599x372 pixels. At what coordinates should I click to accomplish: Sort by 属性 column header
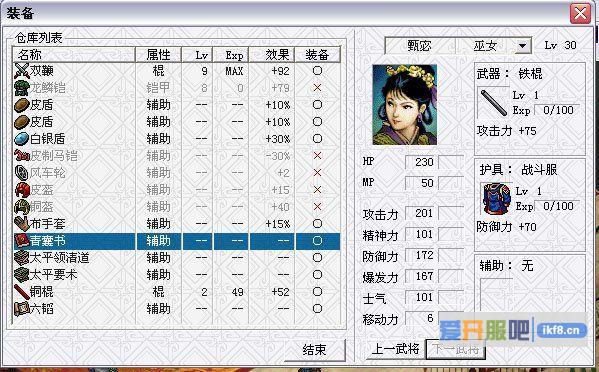(x=159, y=55)
